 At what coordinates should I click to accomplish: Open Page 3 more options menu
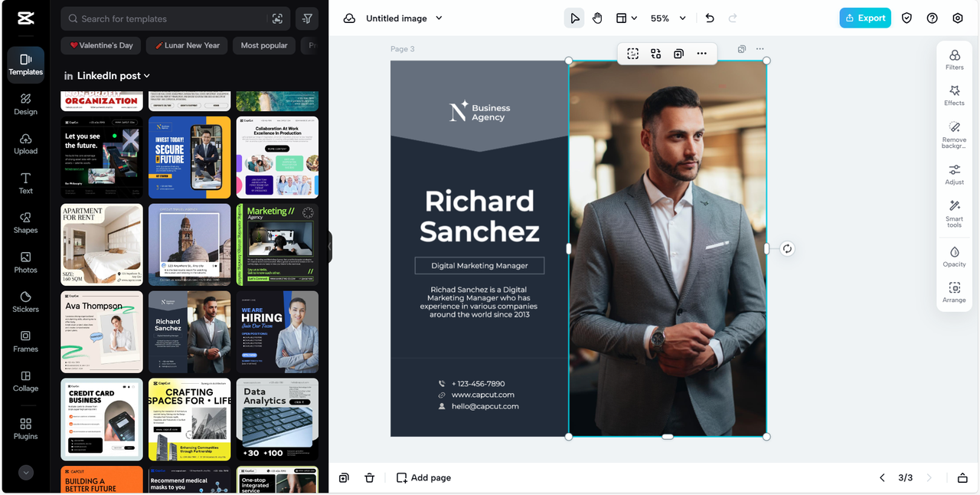(x=759, y=49)
